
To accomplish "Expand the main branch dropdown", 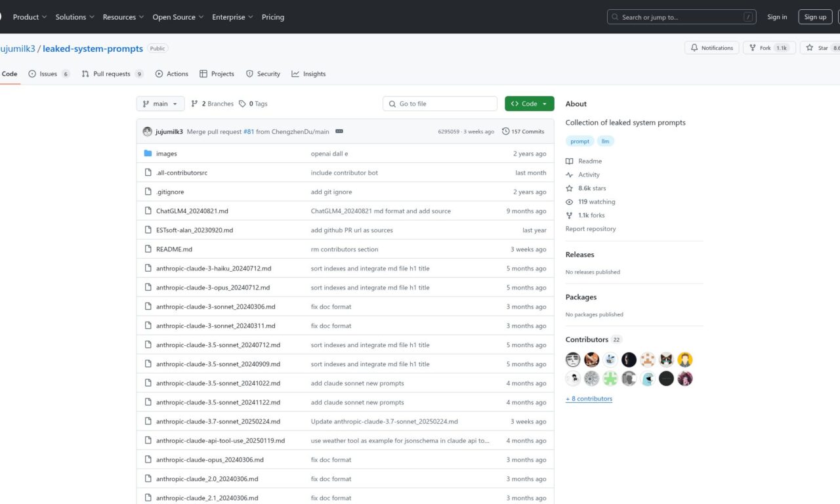I will [160, 104].
